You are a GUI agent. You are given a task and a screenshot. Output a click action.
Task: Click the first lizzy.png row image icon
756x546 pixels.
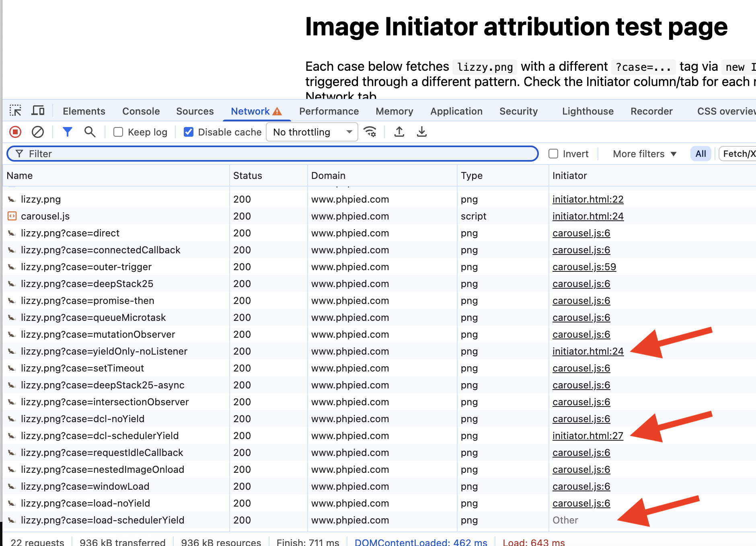coord(12,199)
